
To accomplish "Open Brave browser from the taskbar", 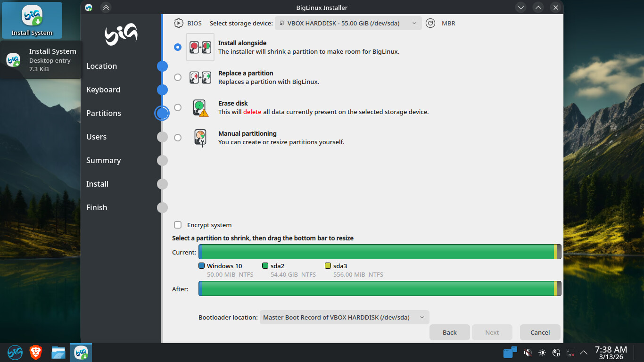I will pos(36,352).
